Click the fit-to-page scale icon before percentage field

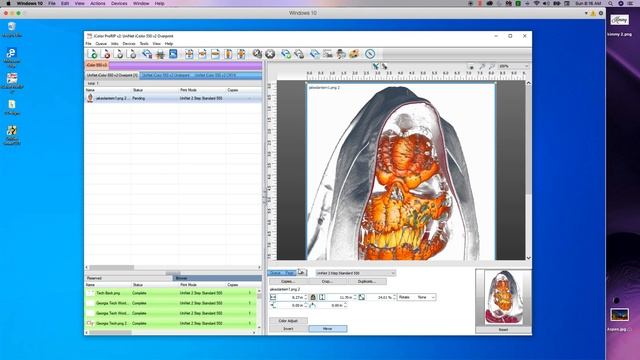pyautogui.click(x=362, y=297)
